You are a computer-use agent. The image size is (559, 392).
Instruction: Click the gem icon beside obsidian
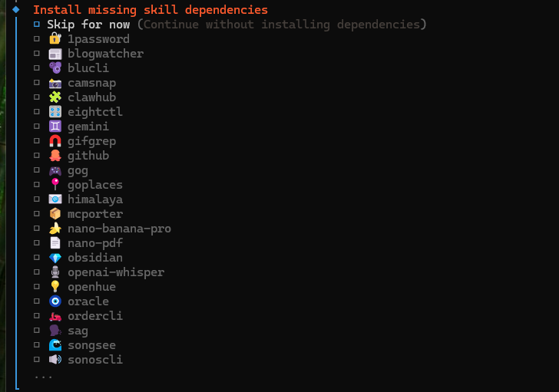(55, 258)
